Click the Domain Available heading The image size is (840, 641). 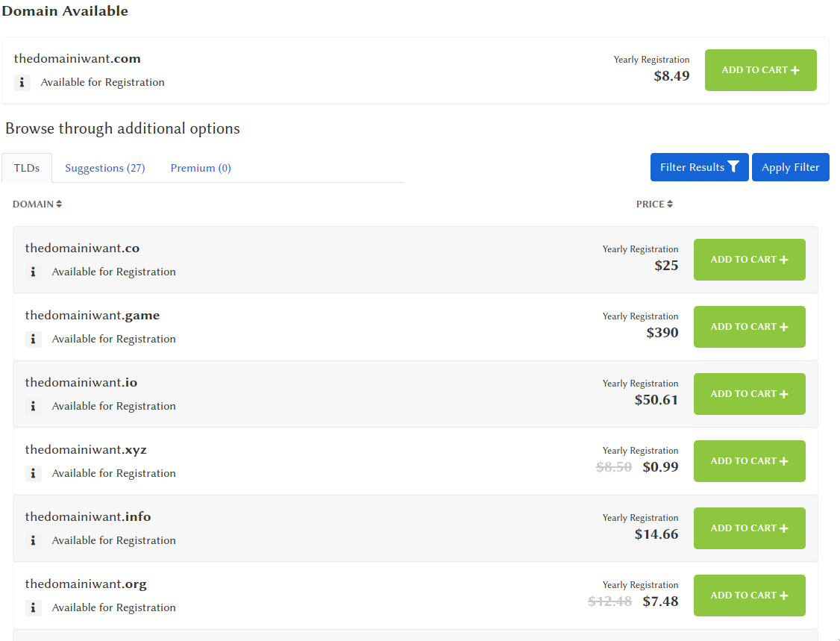pos(65,11)
